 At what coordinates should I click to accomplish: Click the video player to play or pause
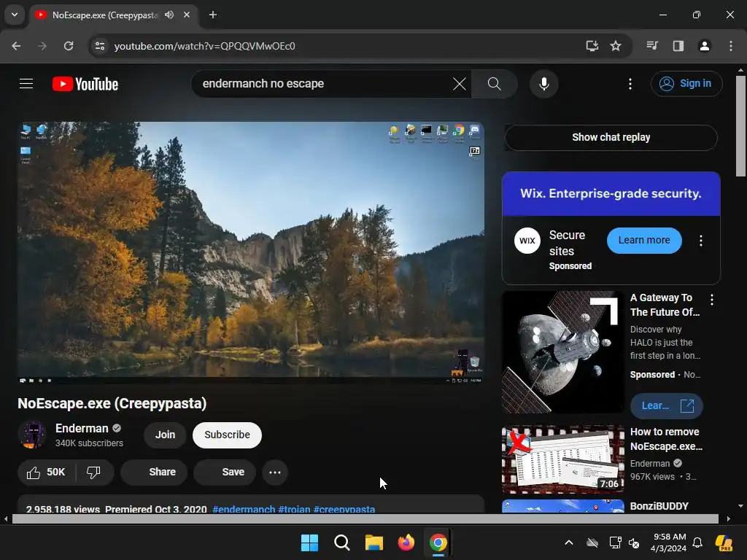(251, 253)
